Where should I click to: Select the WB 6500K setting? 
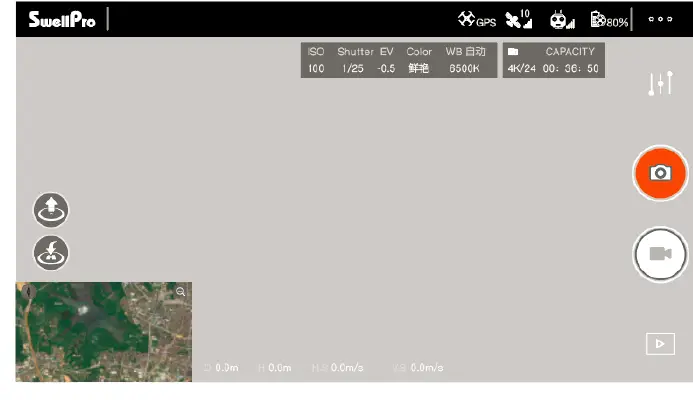[x=465, y=60]
